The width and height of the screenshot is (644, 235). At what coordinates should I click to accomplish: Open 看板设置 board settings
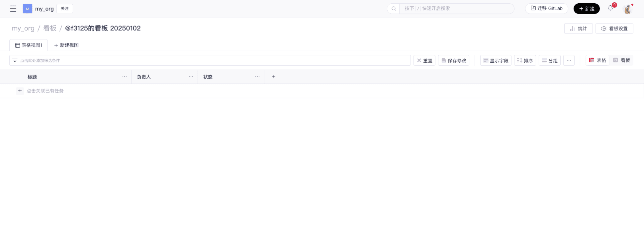pyautogui.click(x=614, y=29)
